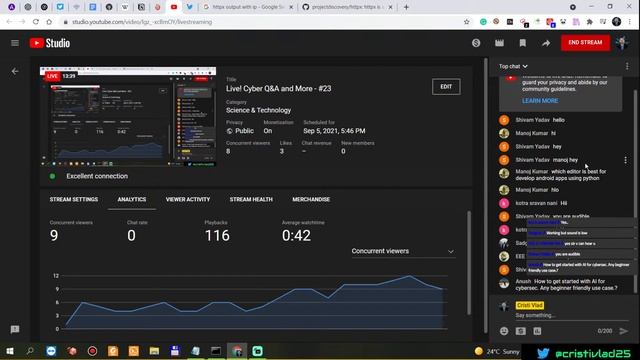Click the chat panel vertical scrollbar
Screen dimensions: 640x360
(x=635, y=191)
